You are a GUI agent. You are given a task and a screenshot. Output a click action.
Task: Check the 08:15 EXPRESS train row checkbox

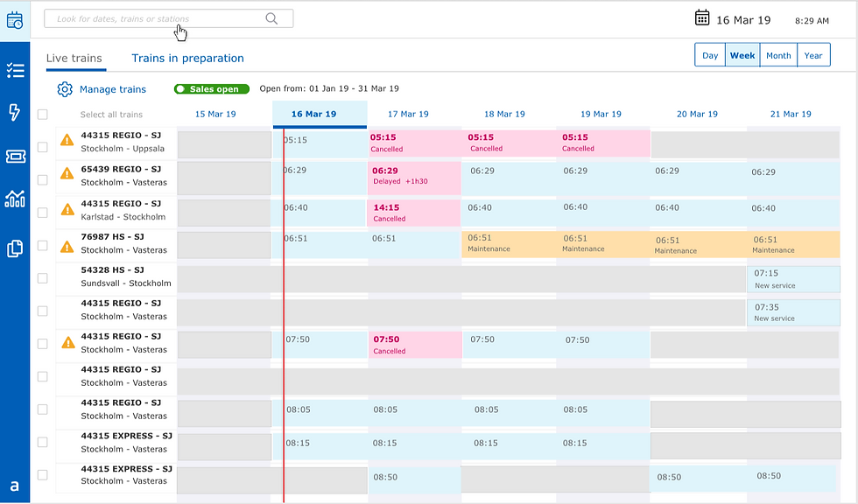(x=43, y=442)
